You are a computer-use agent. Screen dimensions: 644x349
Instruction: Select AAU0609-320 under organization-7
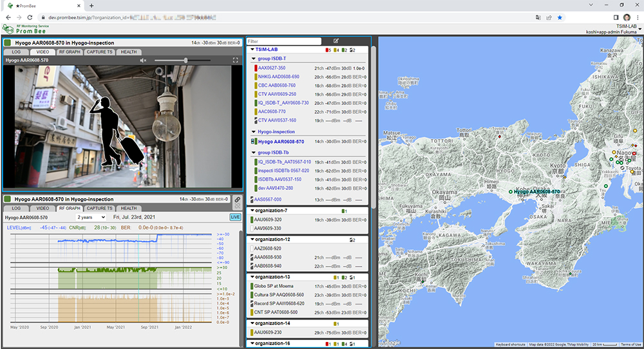pyautogui.click(x=268, y=220)
